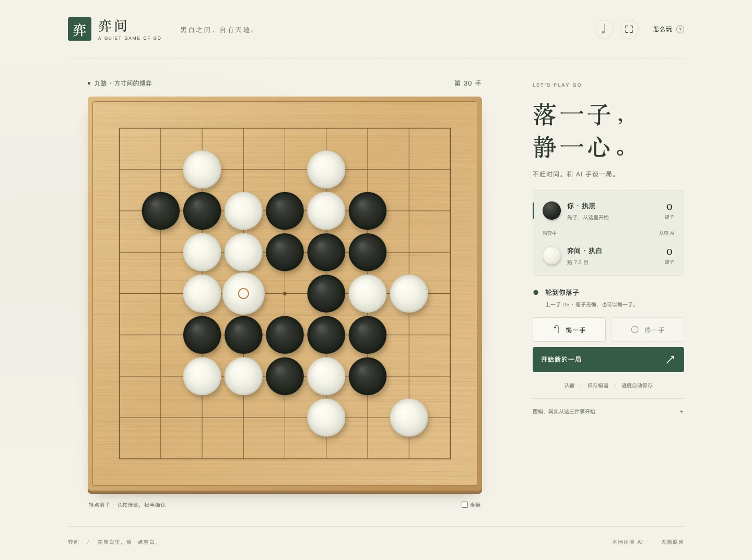Click the hint 轻点落子 · 长按滑动，松手确认

(127, 505)
